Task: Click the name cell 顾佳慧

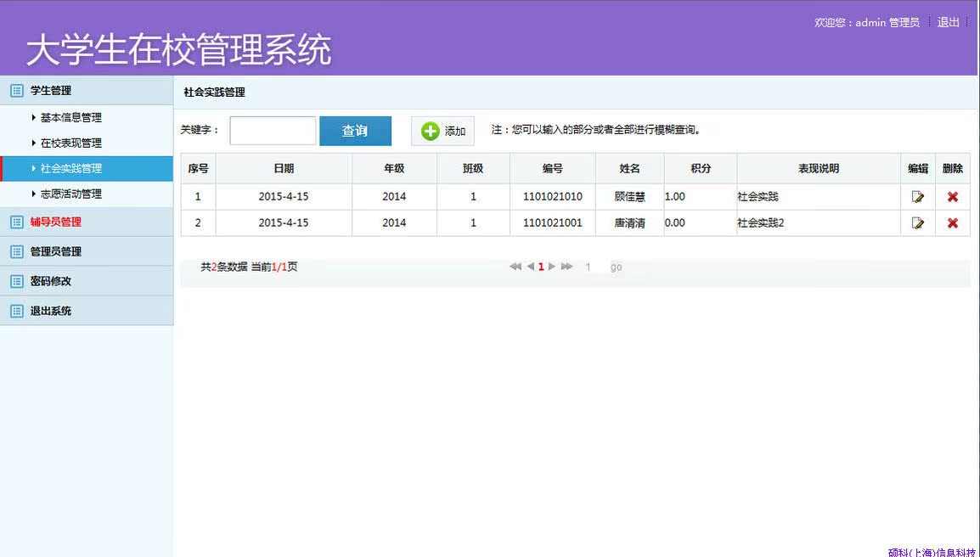Action: pos(629,197)
